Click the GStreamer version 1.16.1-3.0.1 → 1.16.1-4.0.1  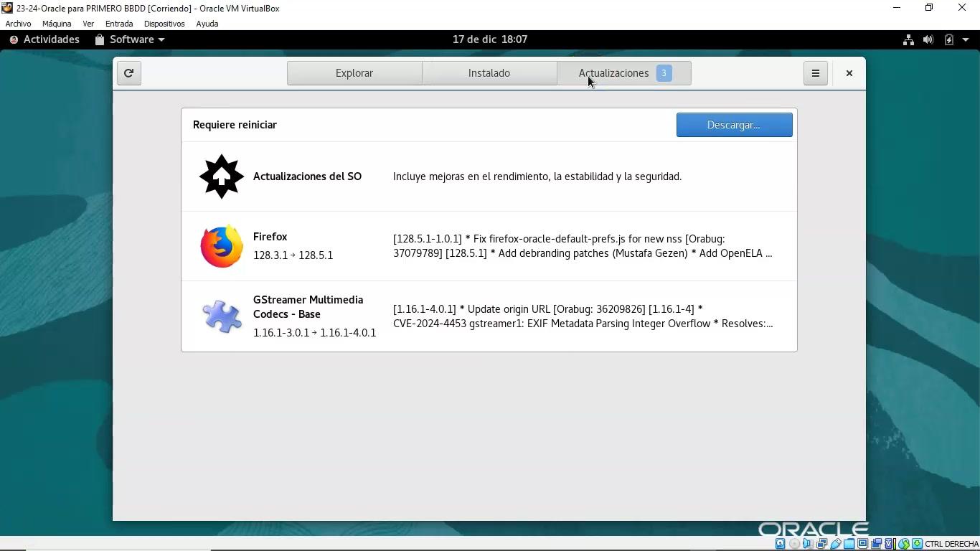pos(314,333)
